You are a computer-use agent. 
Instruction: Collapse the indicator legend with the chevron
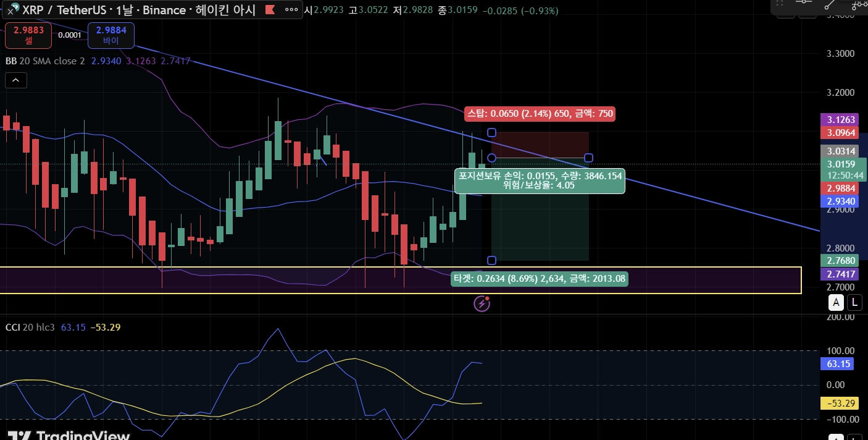coord(15,80)
